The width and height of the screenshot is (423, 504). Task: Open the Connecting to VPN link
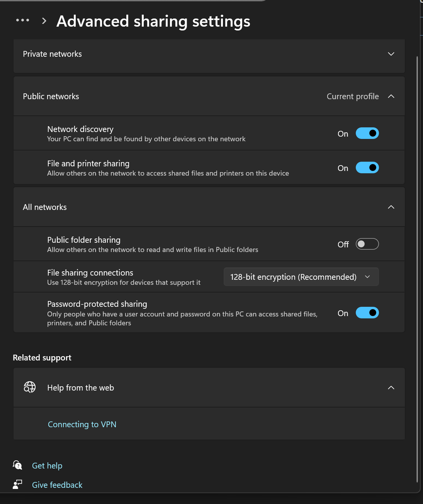tap(82, 424)
